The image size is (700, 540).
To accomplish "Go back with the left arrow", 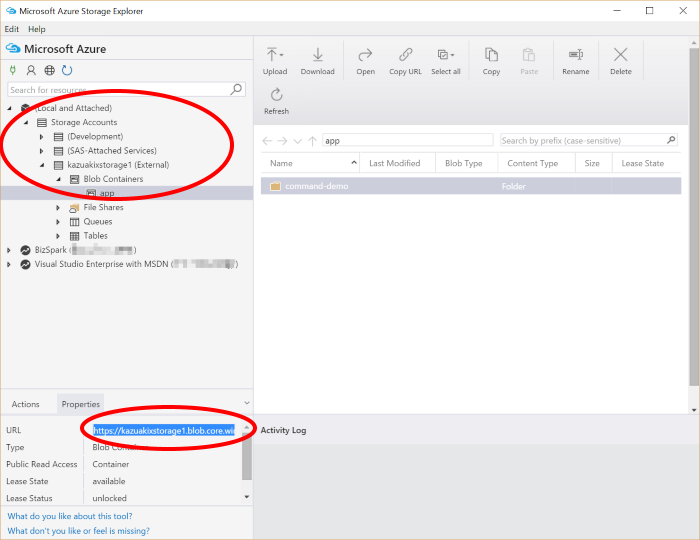I will tap(267, 141).
